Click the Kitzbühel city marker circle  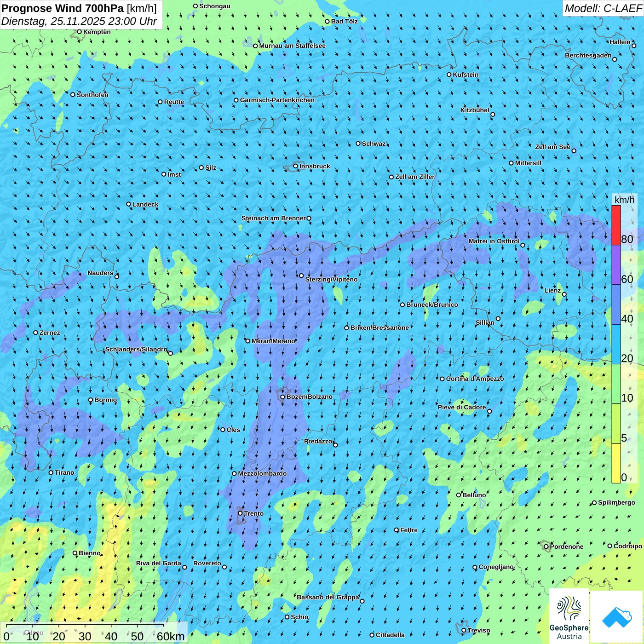[493, 115]
